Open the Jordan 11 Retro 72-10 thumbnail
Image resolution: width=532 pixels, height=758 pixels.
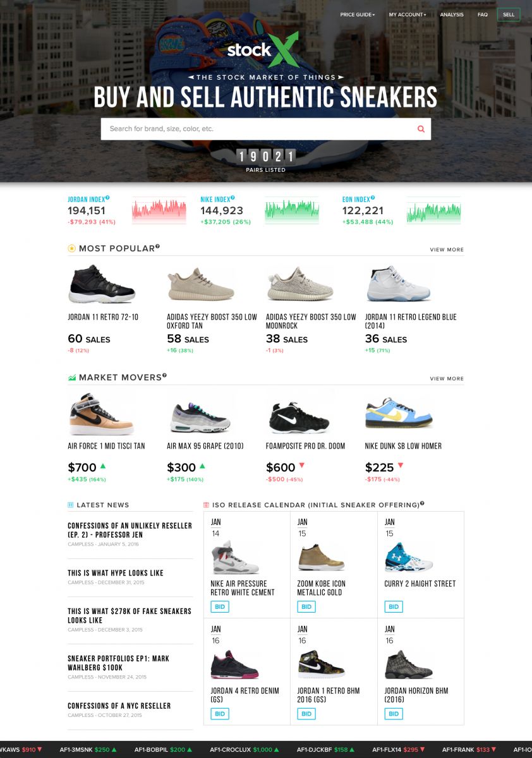(x=102, y=285)
